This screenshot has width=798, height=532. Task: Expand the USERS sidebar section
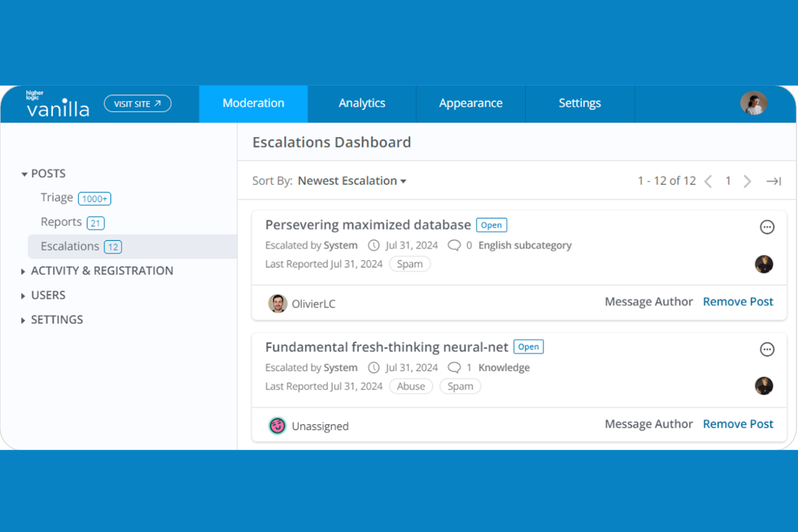click(23, 295)
